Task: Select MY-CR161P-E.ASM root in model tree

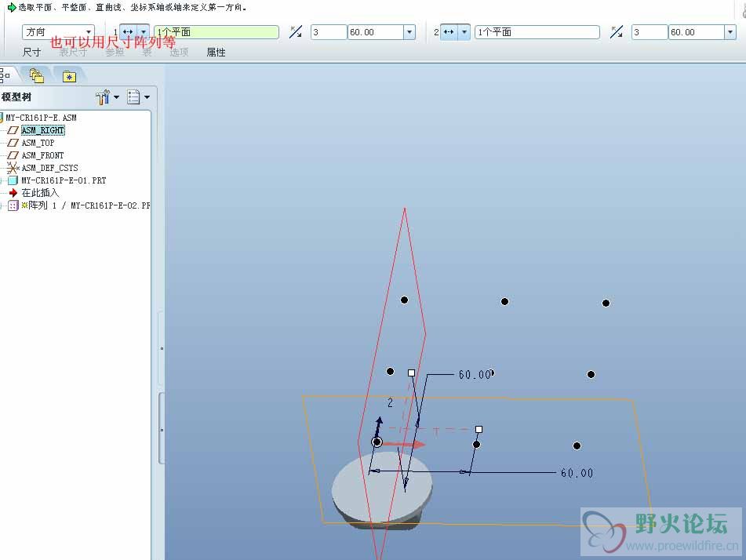Action: point(41,118)
